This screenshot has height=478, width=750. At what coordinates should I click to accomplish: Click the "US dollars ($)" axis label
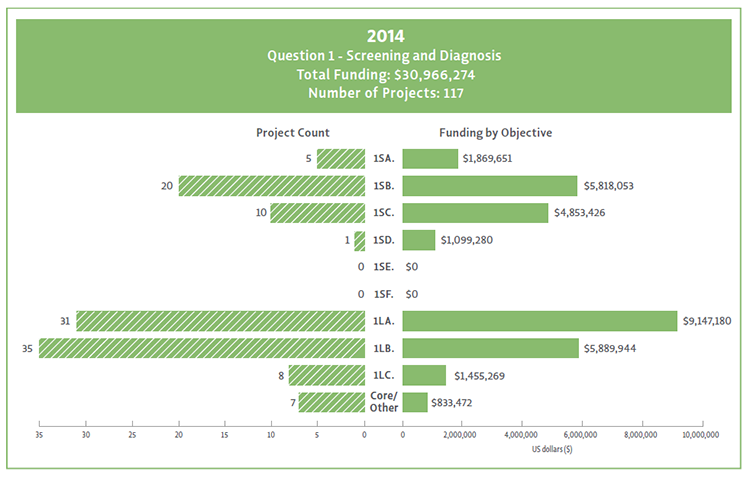point(553,450)
